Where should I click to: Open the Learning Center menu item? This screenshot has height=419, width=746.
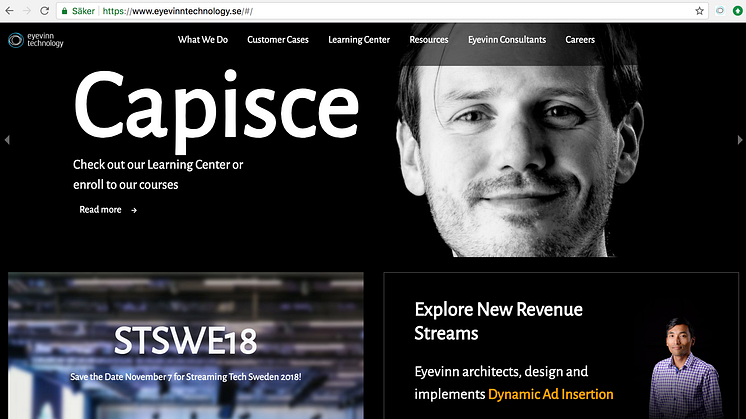[359, 40]
